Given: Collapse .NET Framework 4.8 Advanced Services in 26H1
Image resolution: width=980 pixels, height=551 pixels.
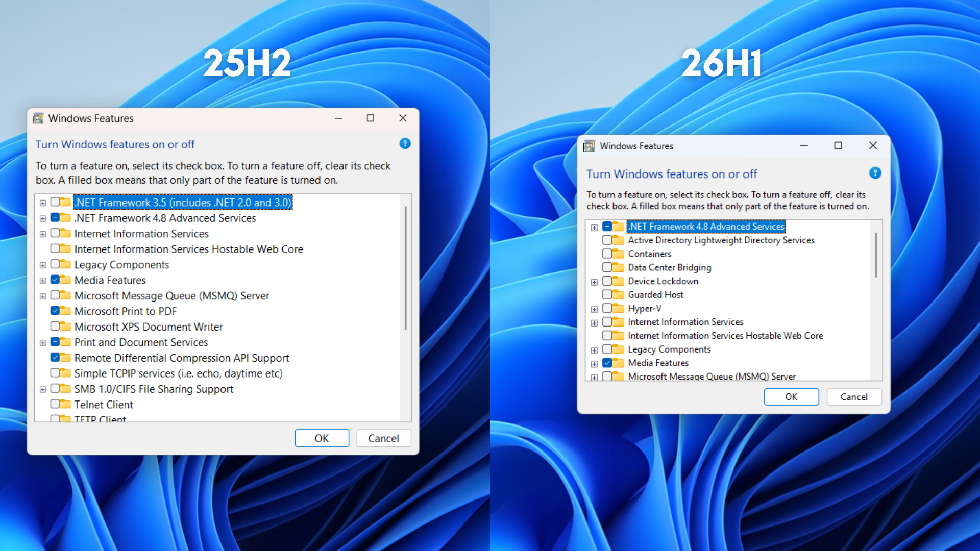Looking at the screenshot, I should pos(594,227).
